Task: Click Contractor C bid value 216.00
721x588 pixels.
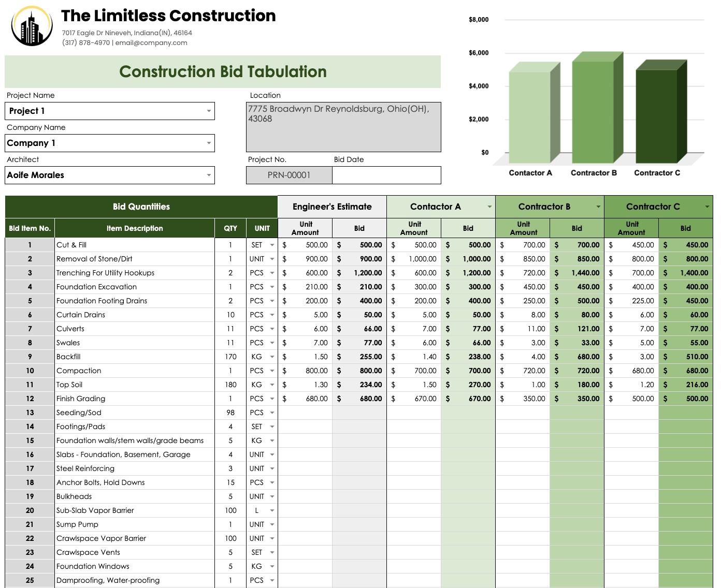Action: (686, 385)
